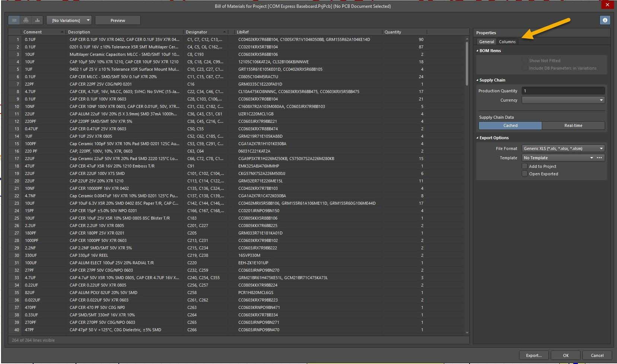Click the Designator column sort arrow
The image size is (617, 364).
[x=224, y=32]
